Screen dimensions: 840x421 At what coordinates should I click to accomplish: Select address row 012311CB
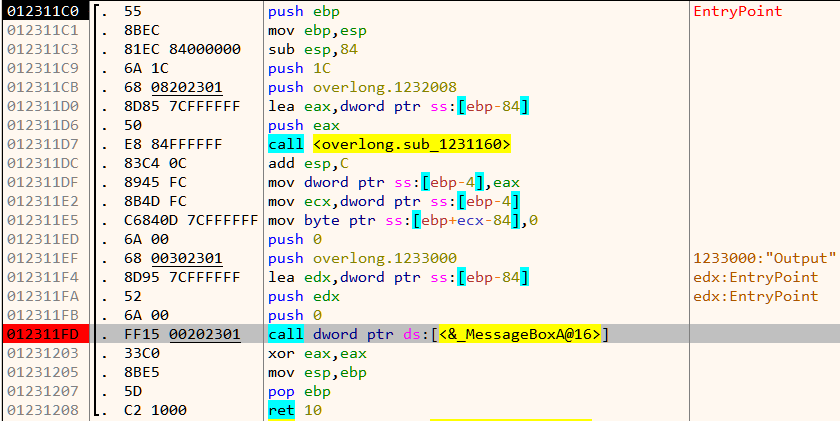pos(43,87)
